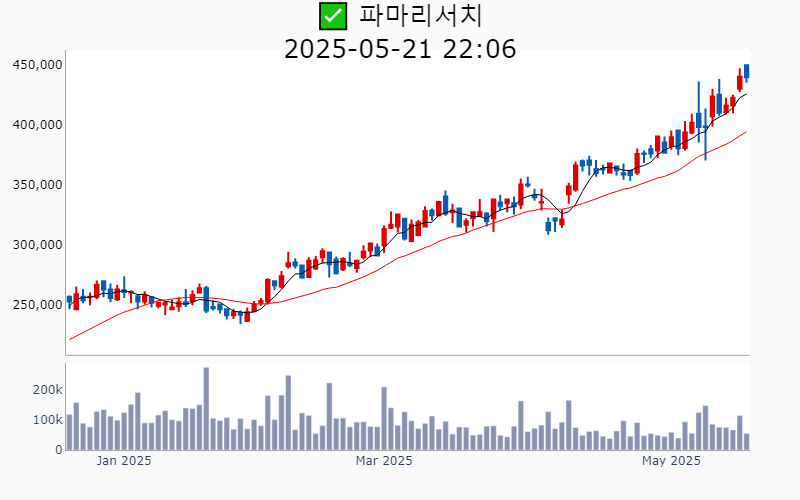Click the 0 volume axis label

tap(59, 450)
